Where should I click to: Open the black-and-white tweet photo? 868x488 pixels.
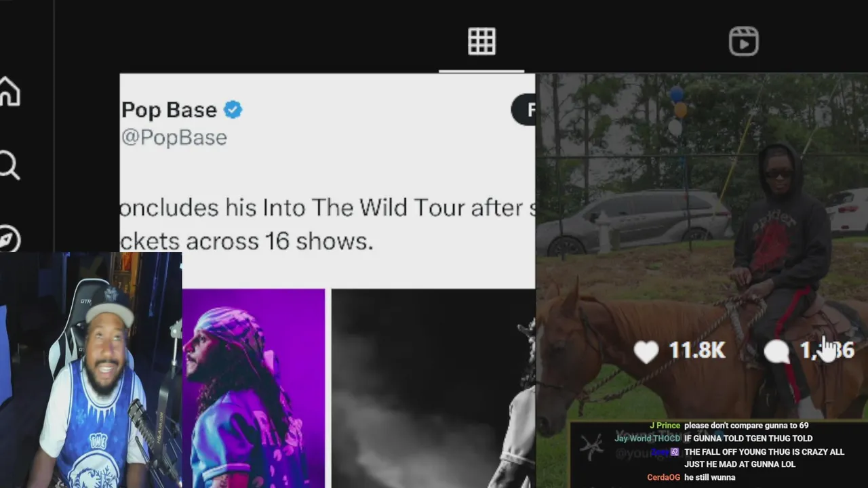point(433,388)
